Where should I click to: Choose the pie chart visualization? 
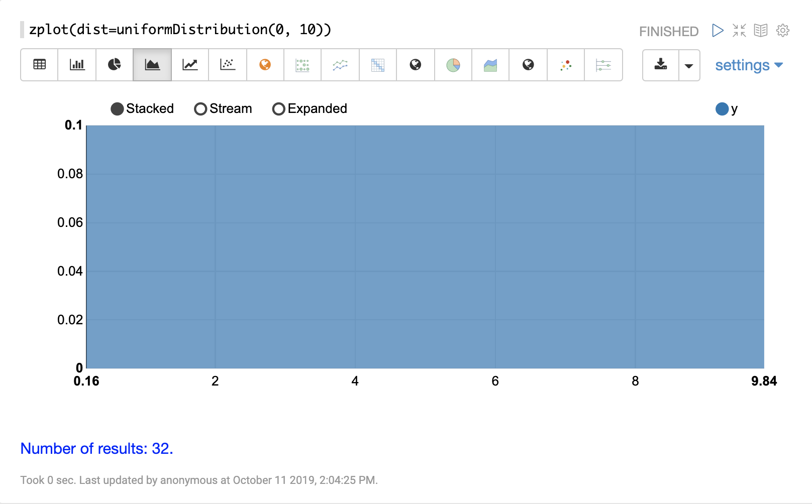115,65
